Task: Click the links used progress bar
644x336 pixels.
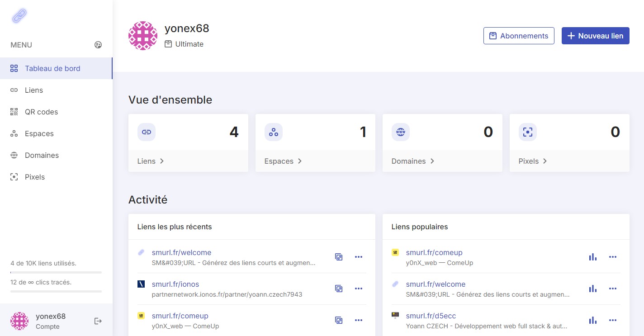Action: click(56, 272)
